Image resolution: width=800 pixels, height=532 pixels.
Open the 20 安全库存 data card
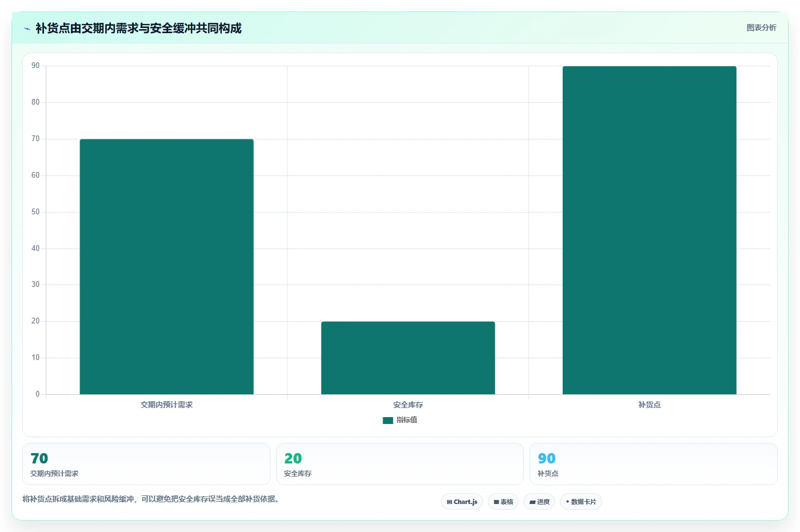pyautogui.click(x=400, y=464)
